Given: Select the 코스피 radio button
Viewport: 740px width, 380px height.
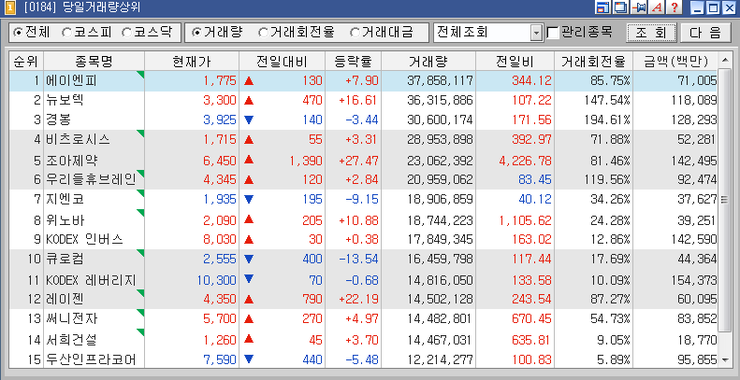Looking at the screenshot, I should point(67,33).
